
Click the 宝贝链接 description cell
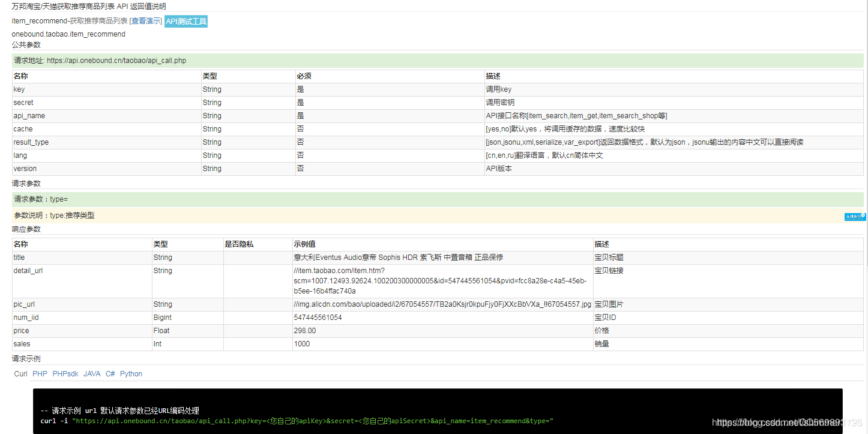click(x=728, y=281)
